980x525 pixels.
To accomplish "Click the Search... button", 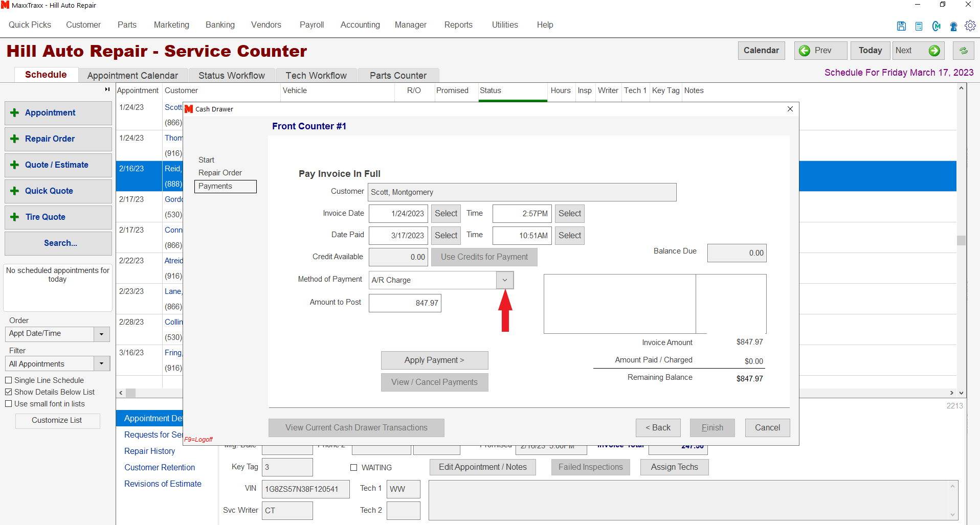I will click(x=58, y=243).
